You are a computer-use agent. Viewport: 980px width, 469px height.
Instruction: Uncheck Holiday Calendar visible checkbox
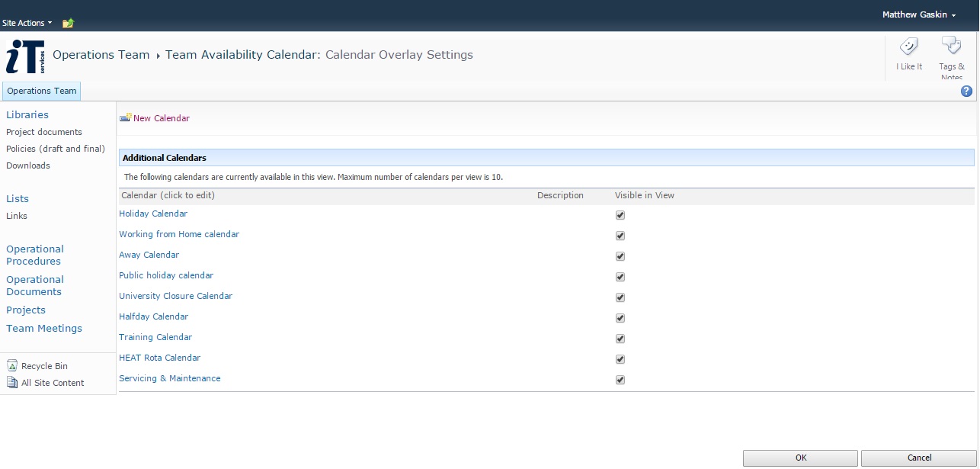click(620, 215)
